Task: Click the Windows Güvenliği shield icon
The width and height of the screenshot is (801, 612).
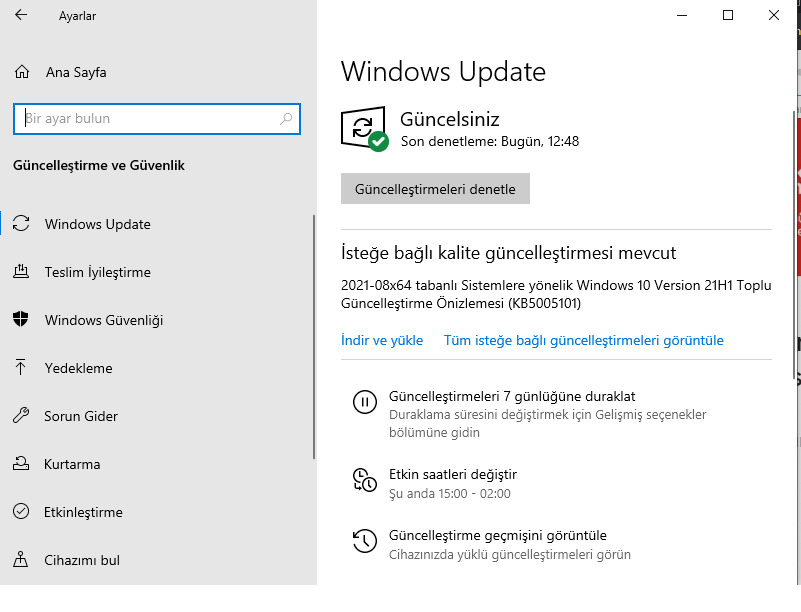Action: (21, 320)
